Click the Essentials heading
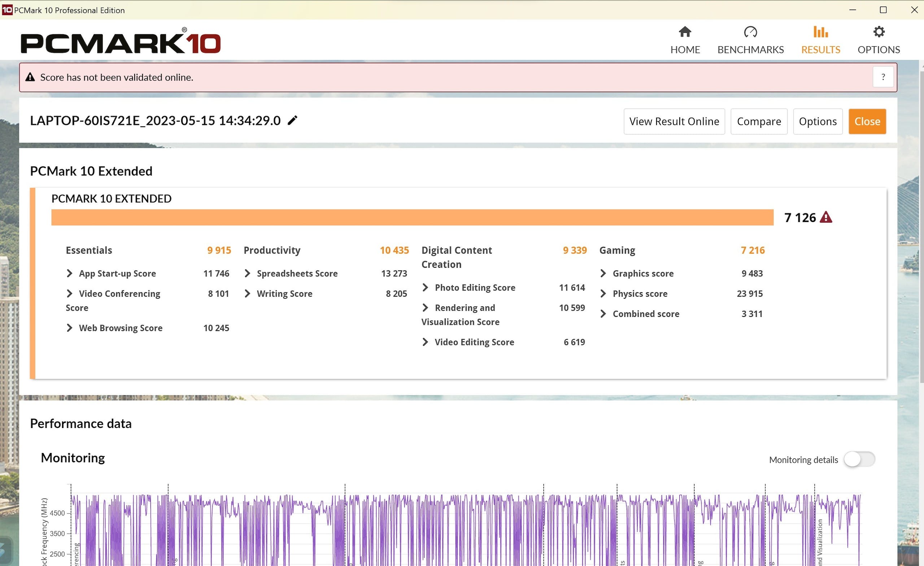Viewport: 924px width, 566px height. [x=89, y=250]
